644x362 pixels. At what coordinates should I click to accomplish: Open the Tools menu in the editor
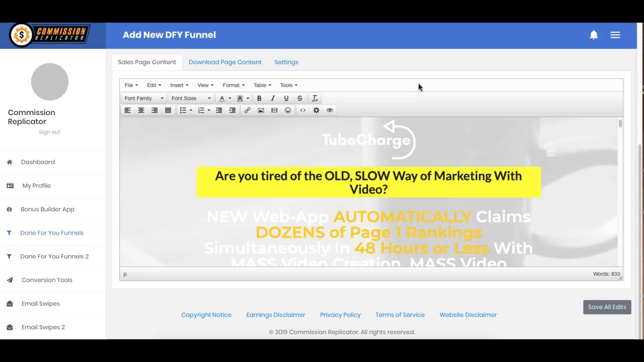point(289,85)
